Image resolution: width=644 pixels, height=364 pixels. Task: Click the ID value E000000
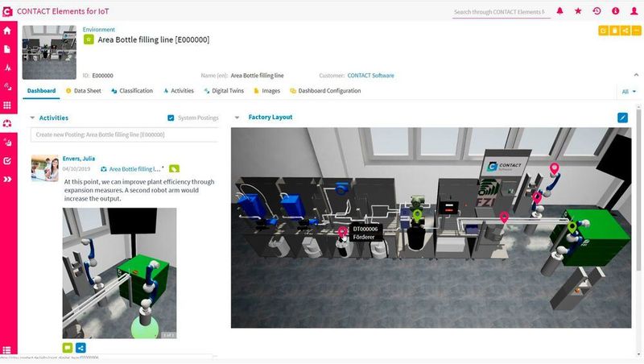[103, 76]
